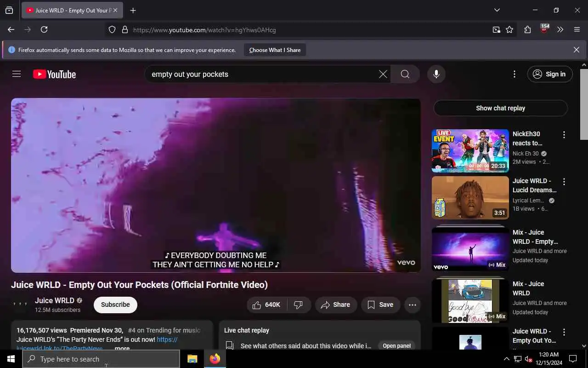
Task: Save video to playlist
Action: 380,305
